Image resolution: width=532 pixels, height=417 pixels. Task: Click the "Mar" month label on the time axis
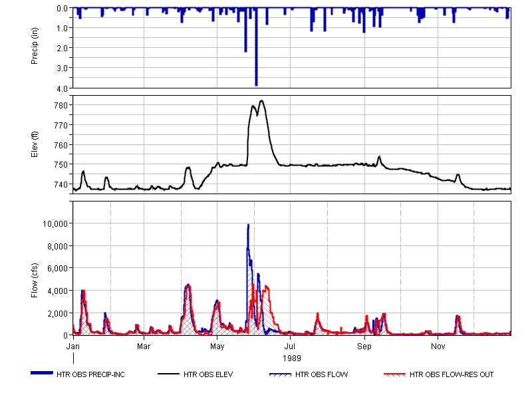point(144,347)
